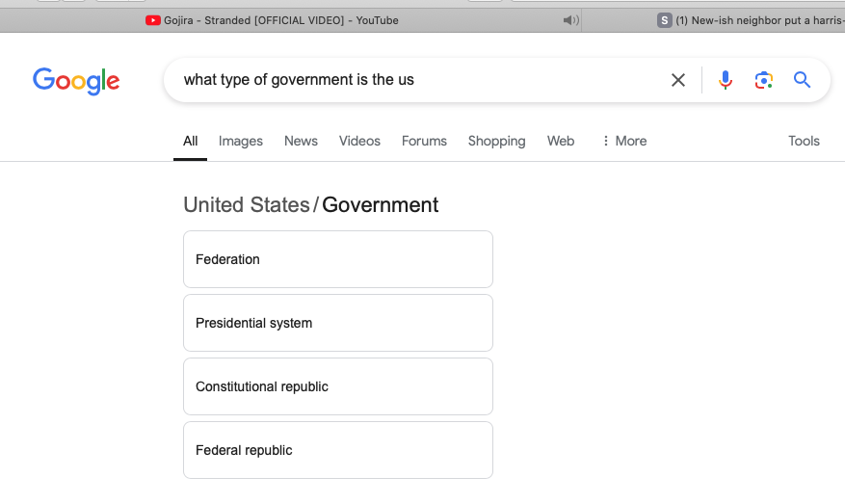Open the Shopping results tab
The image size is (845, 504).
pyautogui.click(x=496, y=141)
